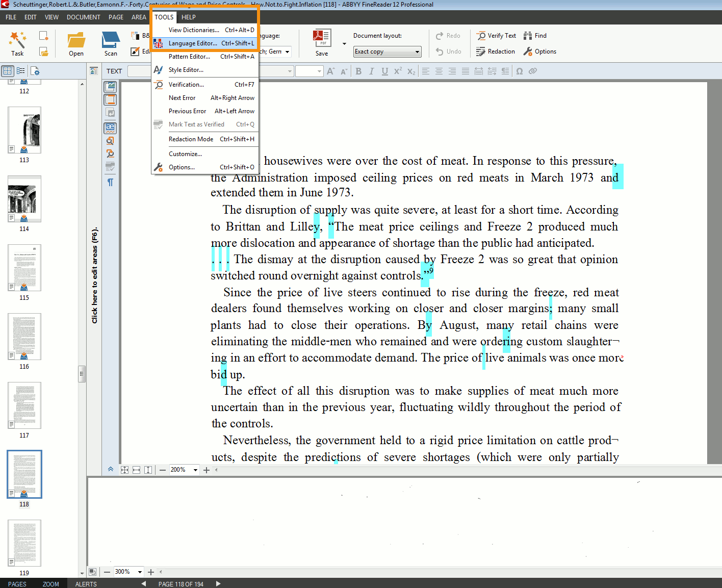Screen dimensions: 722x588
Task: Click the Redaction tool icon
Action: coord(481,52)
